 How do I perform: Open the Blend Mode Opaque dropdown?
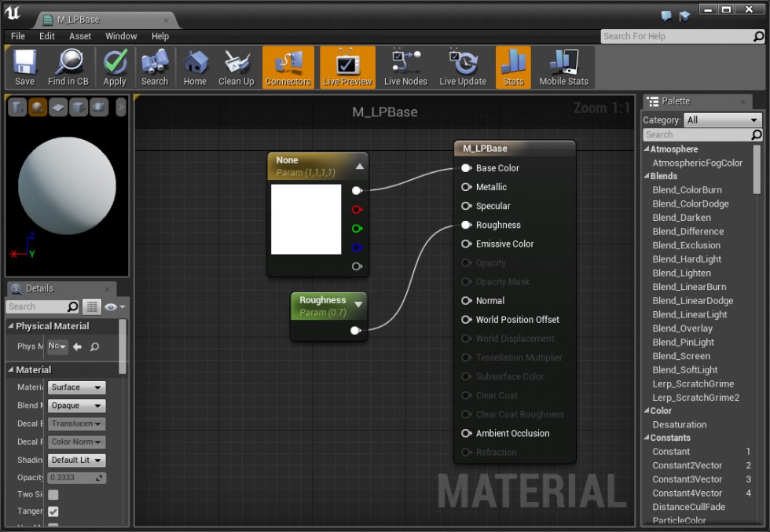76,405
